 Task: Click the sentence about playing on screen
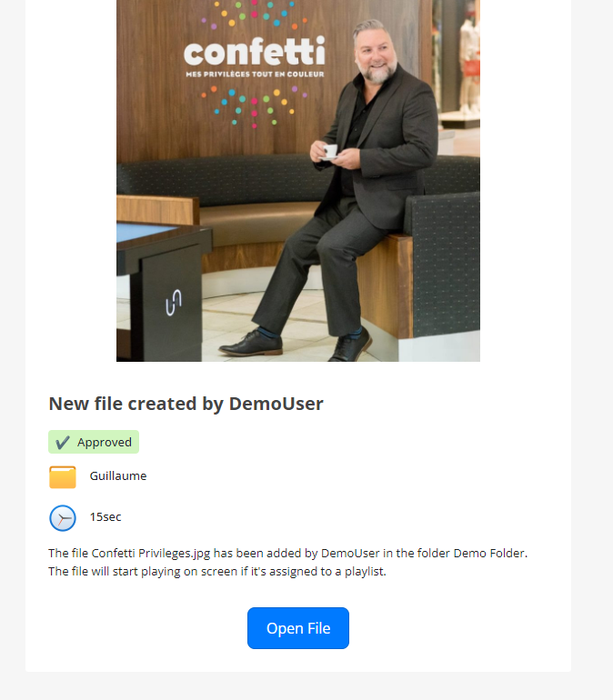tap(217, 572)
